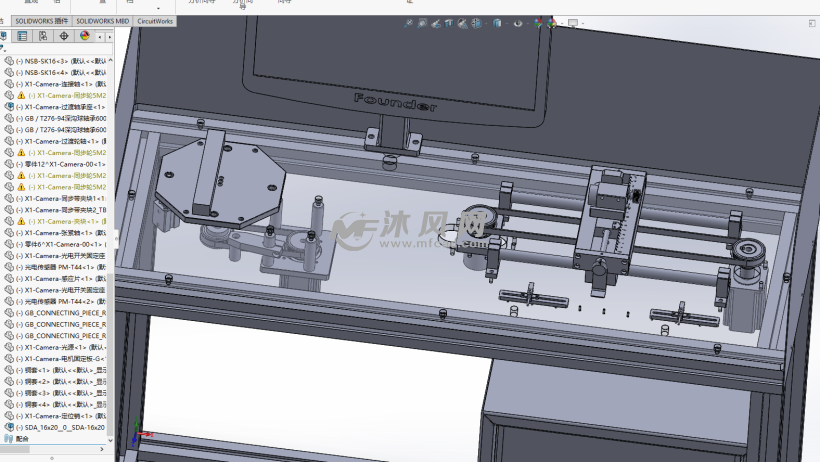Select 光电传感器 PM-T44<1> in the tree
Viewport: 820px width, 462px height.
click(x=61, y=267)
